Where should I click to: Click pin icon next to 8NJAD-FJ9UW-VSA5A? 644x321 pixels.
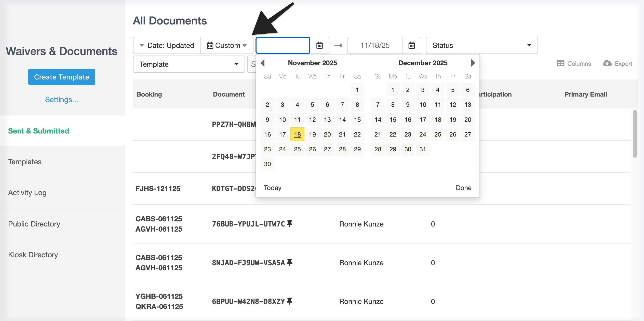tap(290, 262)
